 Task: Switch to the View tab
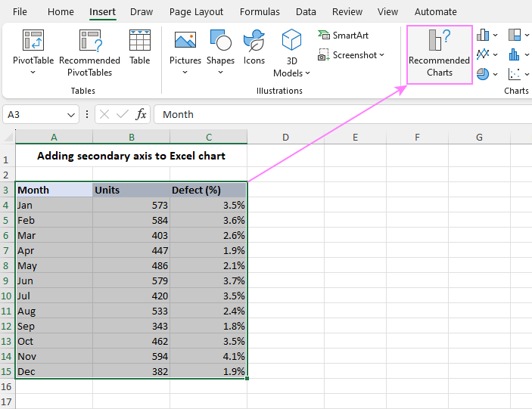pyautogui.click(x=387, y=11)
